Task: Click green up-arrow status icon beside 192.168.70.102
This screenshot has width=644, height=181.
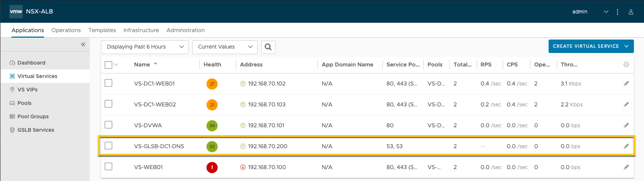Action: 243,84
